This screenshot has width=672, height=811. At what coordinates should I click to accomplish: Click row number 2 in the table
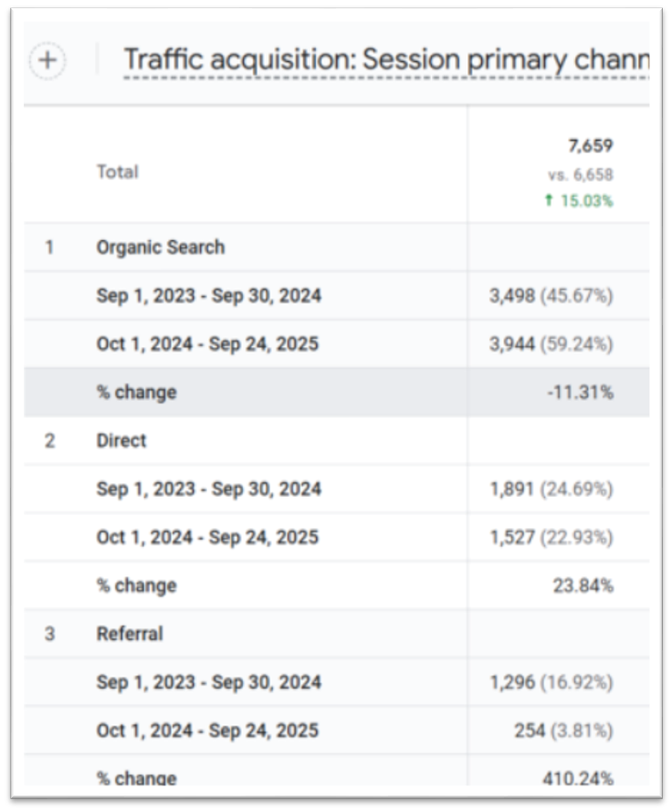[50, 440]
